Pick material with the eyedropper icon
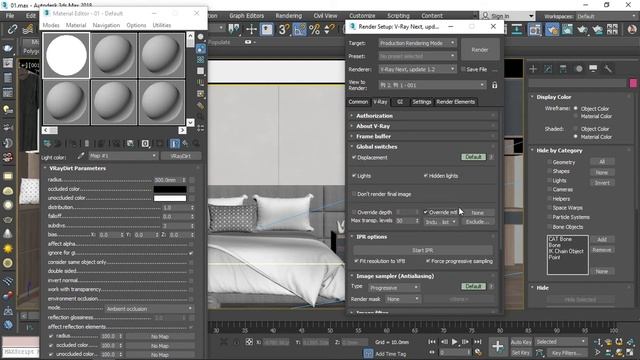The width and height of the screenshot is (640, 360). (x=81, y=156)
